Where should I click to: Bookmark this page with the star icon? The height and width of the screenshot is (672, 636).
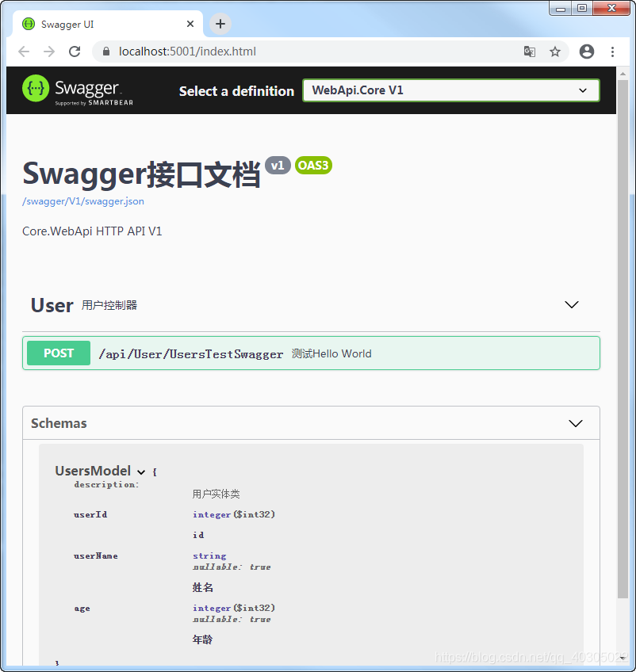555,52
